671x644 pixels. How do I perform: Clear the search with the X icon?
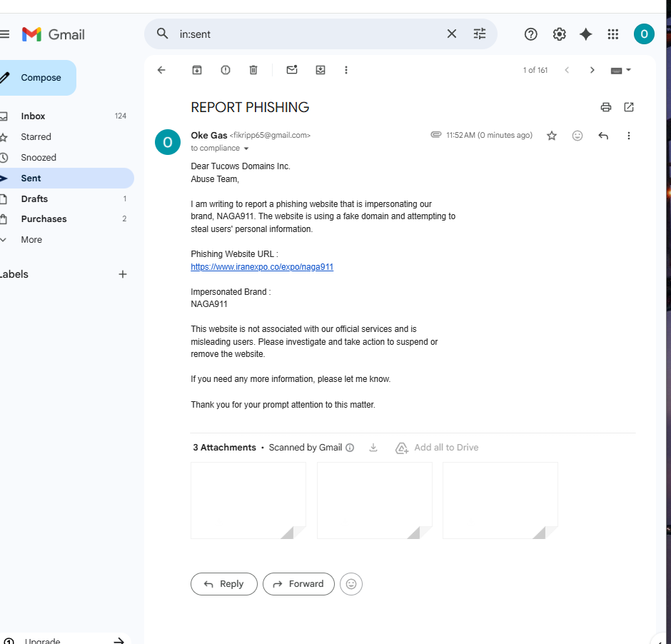coord(451,34)
